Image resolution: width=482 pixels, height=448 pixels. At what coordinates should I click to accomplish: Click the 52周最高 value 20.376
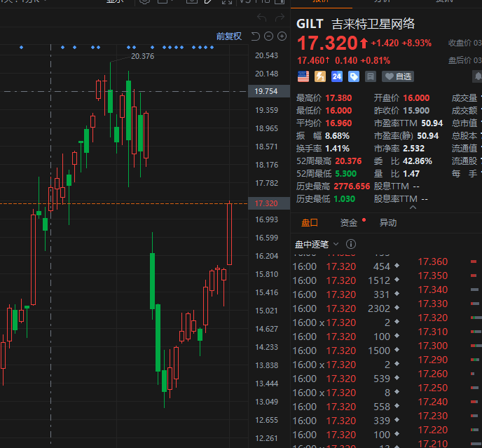[348, 161]
